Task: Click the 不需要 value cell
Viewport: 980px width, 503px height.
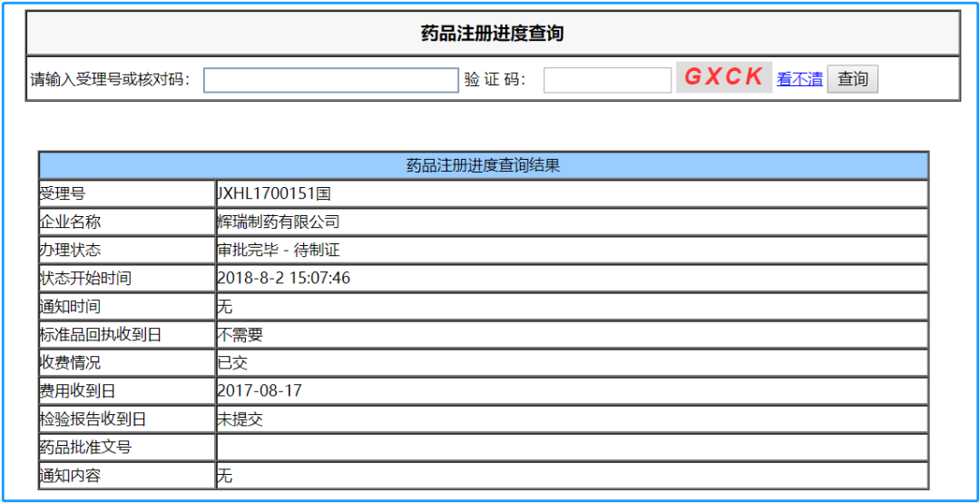Action: (240, 334)
